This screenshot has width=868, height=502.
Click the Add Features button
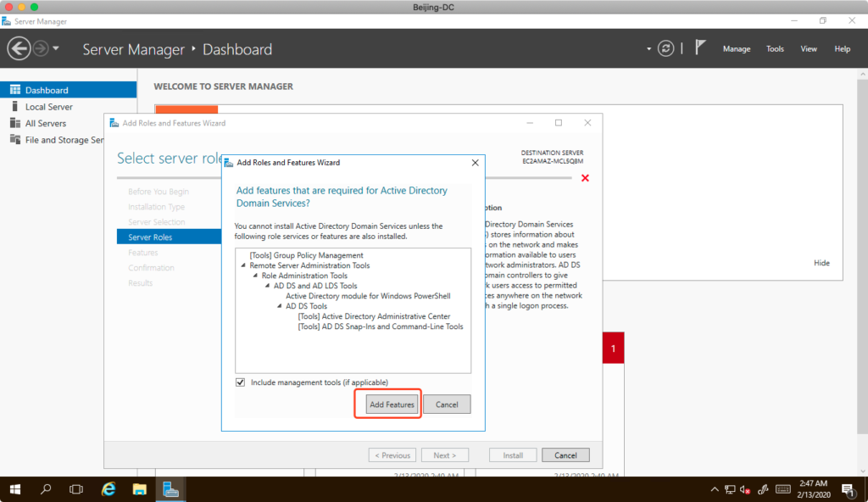pos(392,404)
